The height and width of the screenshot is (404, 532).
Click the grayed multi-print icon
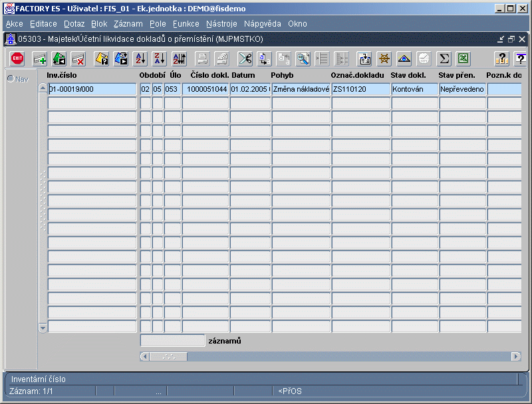(x=222, y=58)
